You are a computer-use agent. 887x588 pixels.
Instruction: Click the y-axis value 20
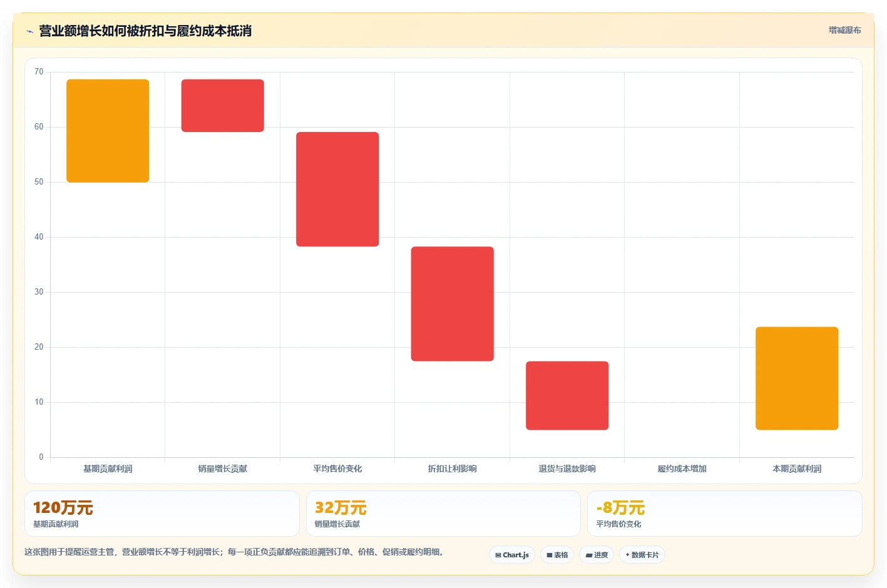point(39,347)
